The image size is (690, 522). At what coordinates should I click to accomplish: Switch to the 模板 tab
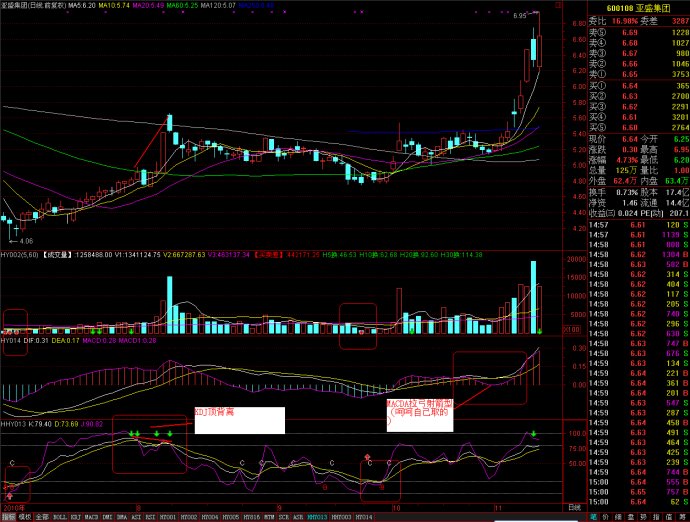point(25,517)
